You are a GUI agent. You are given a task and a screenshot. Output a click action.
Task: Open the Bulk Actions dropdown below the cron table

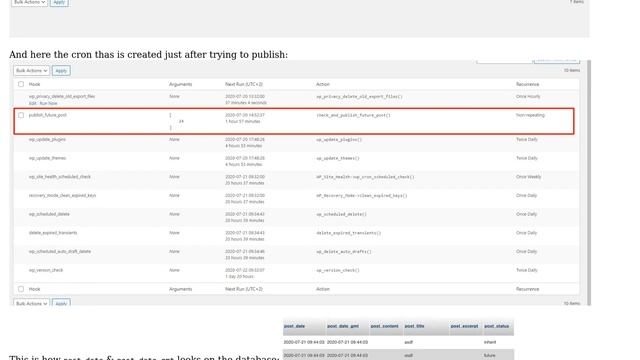pos(31,303)
